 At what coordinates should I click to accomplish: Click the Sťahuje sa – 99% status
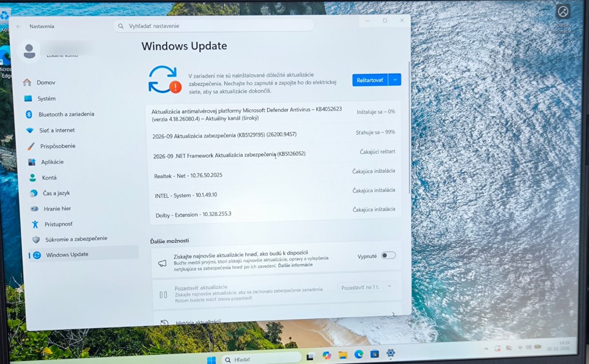click(x=375, y=132)
